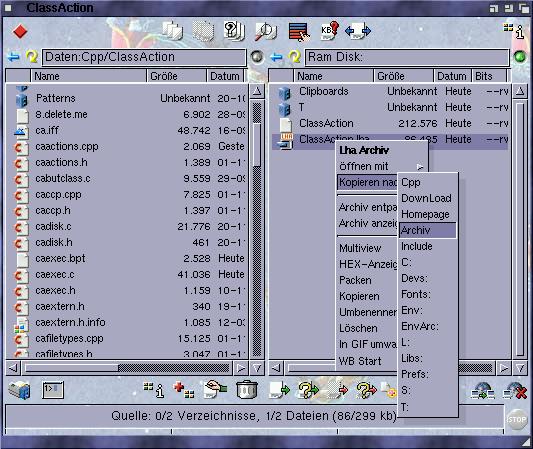This screenshot has height=449, width=533.
Task: Choose 'WB Start' from context menu
Action: click(x=367, y=361)
